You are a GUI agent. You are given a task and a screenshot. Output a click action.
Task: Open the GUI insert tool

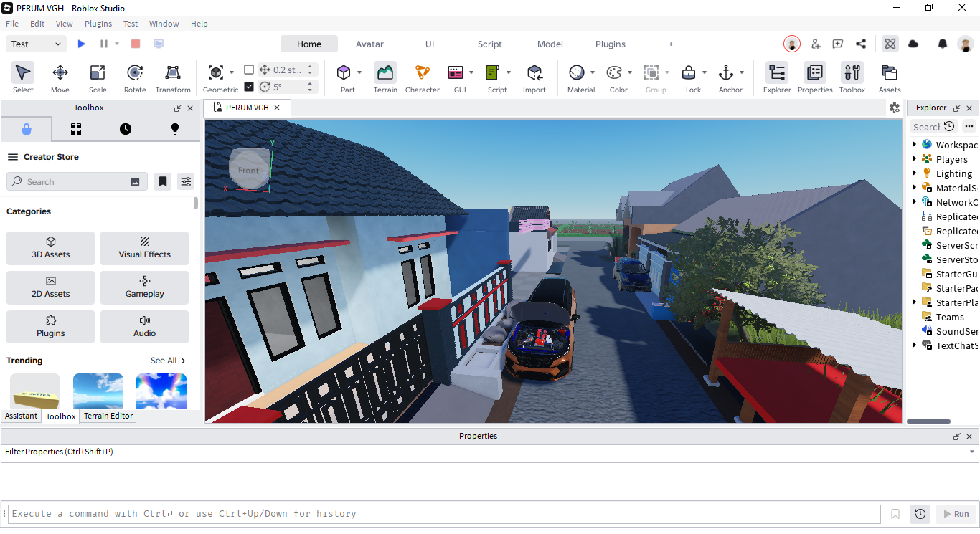click(456, 72)
